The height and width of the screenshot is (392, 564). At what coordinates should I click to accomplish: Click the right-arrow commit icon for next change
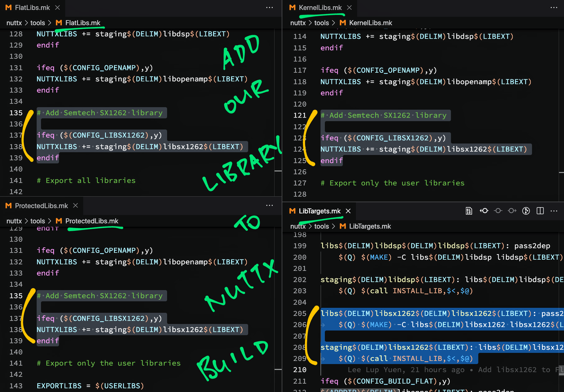coord(512,211)
